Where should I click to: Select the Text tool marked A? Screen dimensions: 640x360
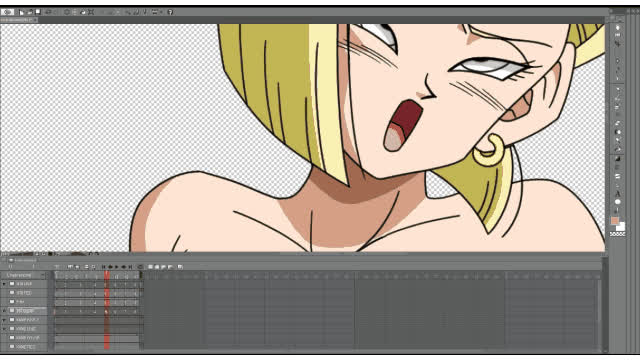coord(618,194)
